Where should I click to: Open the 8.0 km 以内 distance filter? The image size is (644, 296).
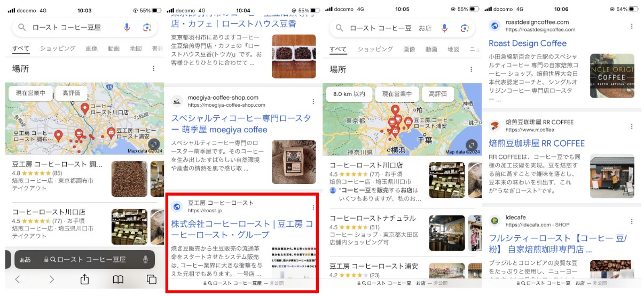coord(349,94)
